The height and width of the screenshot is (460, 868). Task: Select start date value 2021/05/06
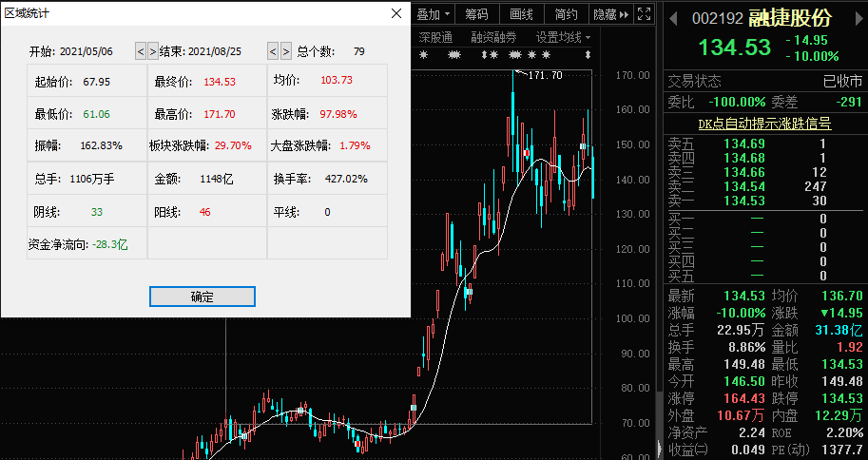(87, 51)
